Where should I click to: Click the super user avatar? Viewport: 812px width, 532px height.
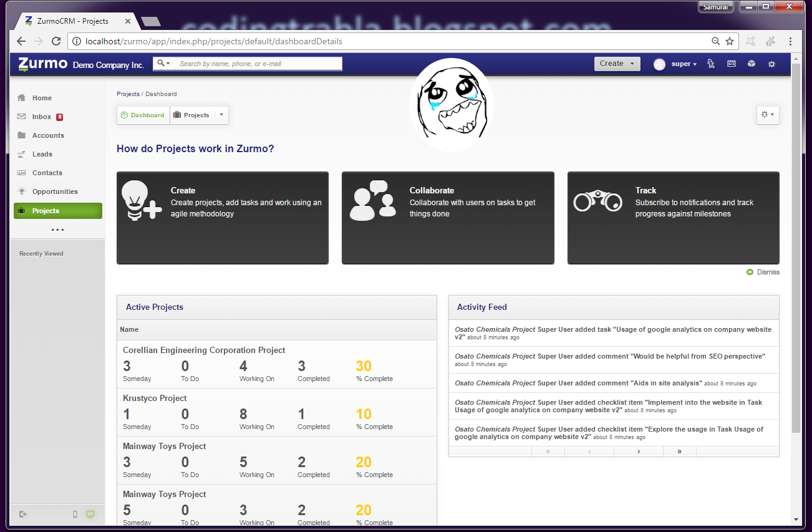[x=659, y=64]
